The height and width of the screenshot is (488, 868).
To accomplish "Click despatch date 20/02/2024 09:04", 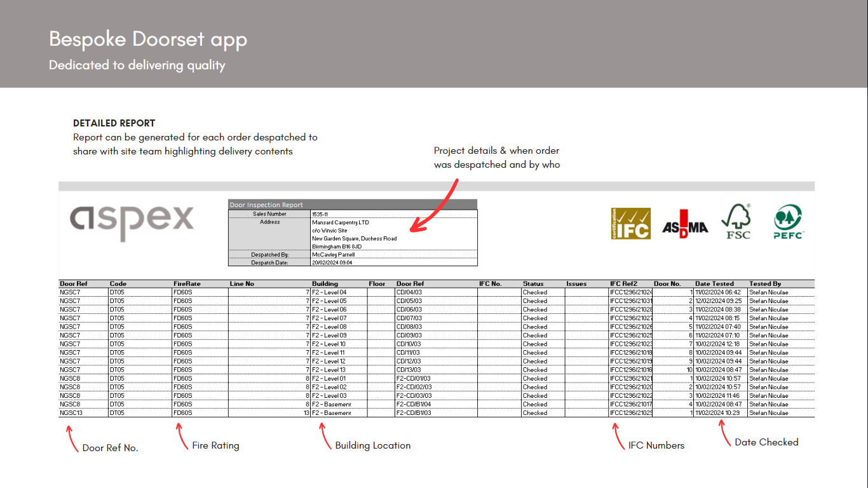I will pos(332,262).
